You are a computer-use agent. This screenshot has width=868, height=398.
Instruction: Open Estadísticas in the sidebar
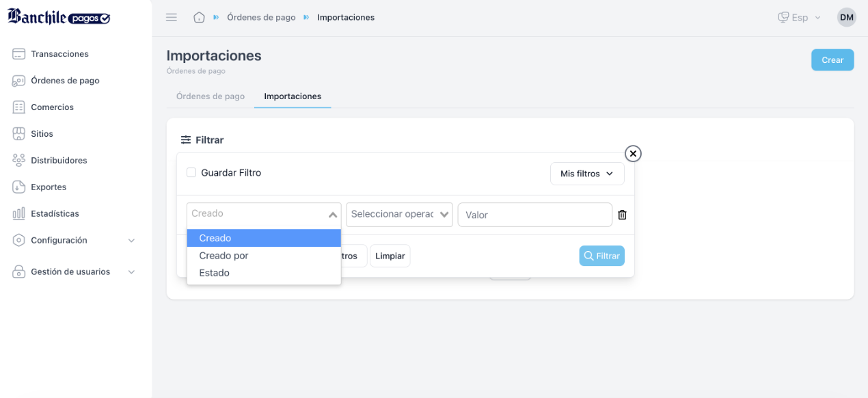click(55, 214)
